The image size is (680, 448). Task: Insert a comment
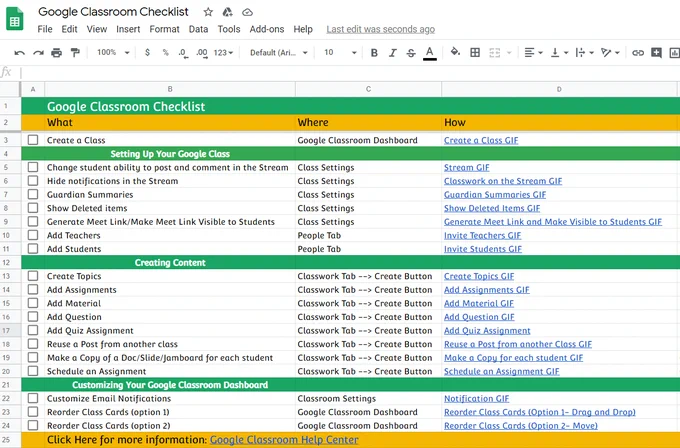657,53
